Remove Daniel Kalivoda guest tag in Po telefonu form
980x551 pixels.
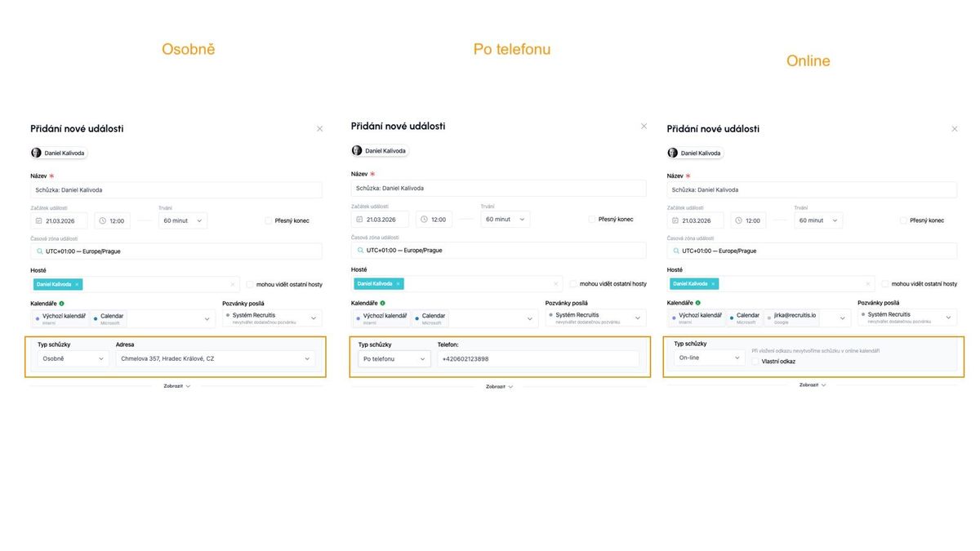pyautogui.click(x=398, y=284)
